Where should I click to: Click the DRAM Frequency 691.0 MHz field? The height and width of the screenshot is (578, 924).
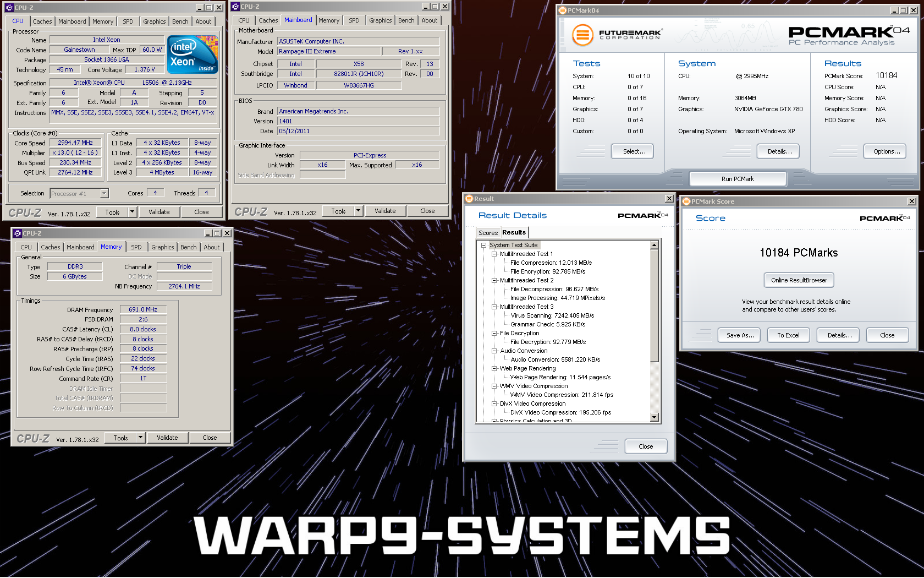point(143,309)
